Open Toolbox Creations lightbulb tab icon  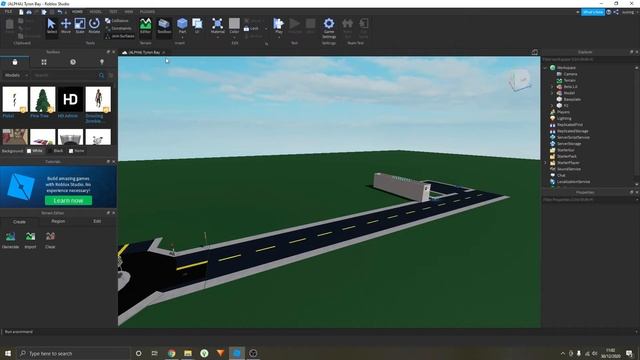102,62
